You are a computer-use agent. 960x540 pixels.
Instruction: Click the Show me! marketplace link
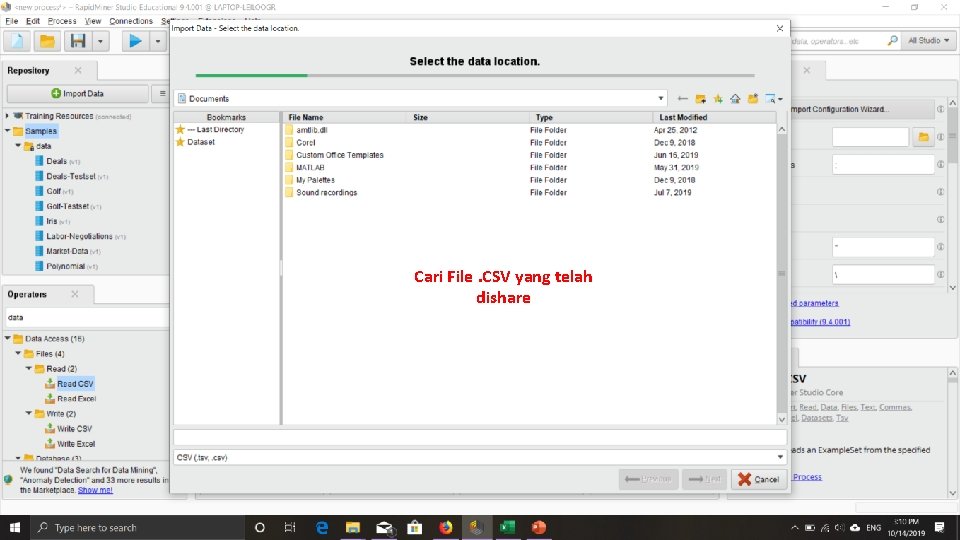95,490
